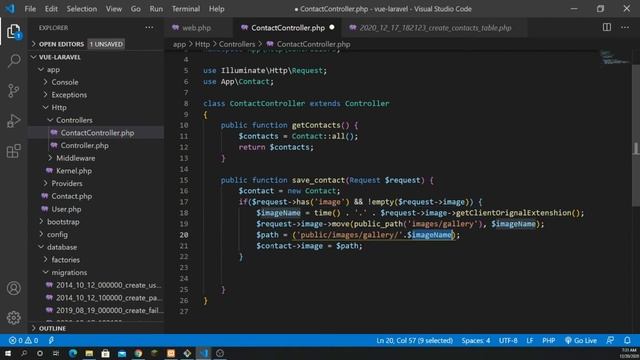Open the View menu
Screen dimensions: 640x360
point(114,9)
